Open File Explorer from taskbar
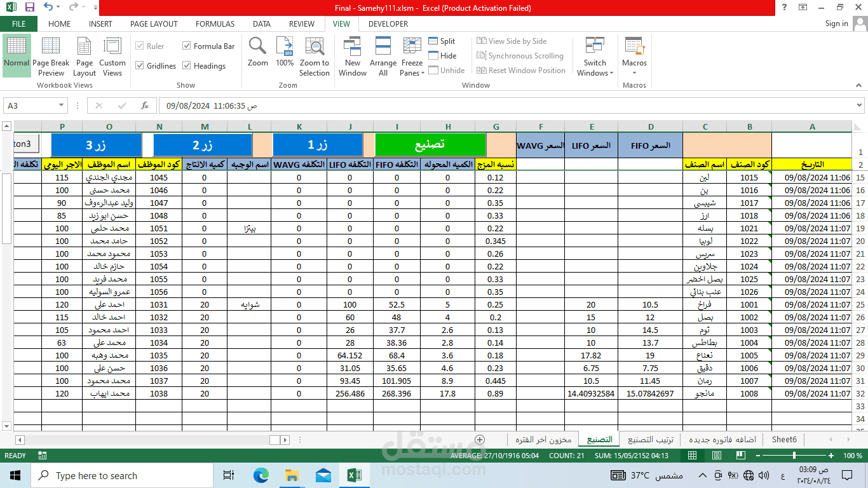The height and width of the screenshot is (488, 868). [292, 475]
